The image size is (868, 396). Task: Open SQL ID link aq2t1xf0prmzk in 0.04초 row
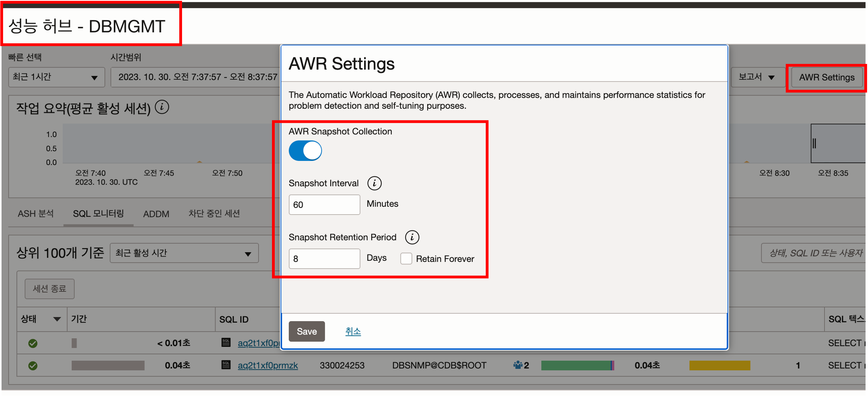tap(268, 365)
